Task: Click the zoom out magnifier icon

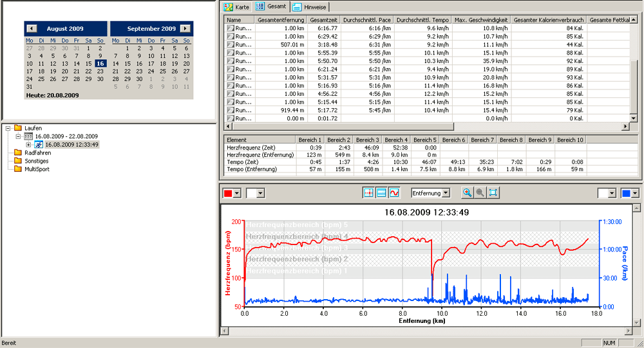Action: (x=480, y=193)
